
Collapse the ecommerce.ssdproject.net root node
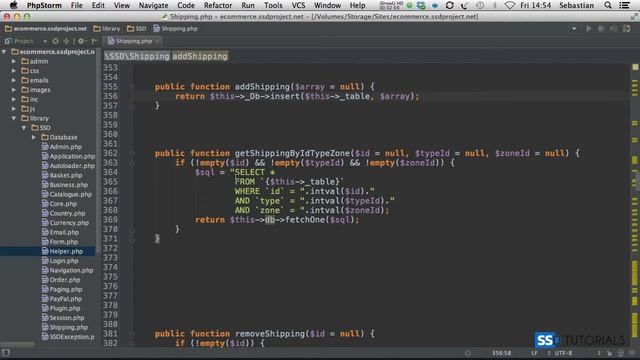tap(4, 52)
